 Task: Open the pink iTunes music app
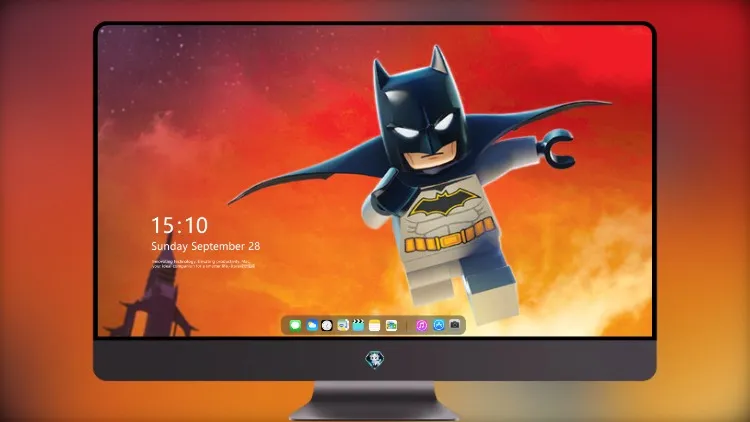(x=421, y=326)
